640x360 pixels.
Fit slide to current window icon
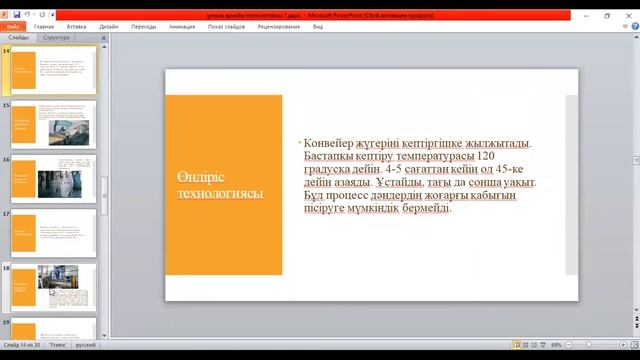(634, 345)
